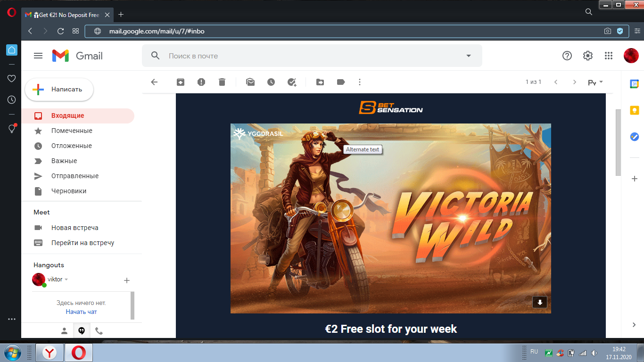Screen dimensions: 644x362
Task: Download the Victoria Wild image
Action: coord(540,302)
